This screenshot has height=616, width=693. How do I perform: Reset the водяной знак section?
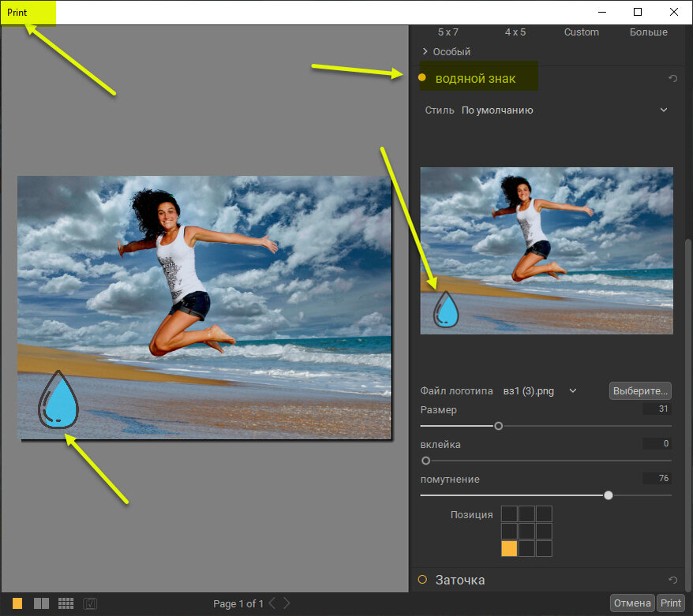coord(672,79)
